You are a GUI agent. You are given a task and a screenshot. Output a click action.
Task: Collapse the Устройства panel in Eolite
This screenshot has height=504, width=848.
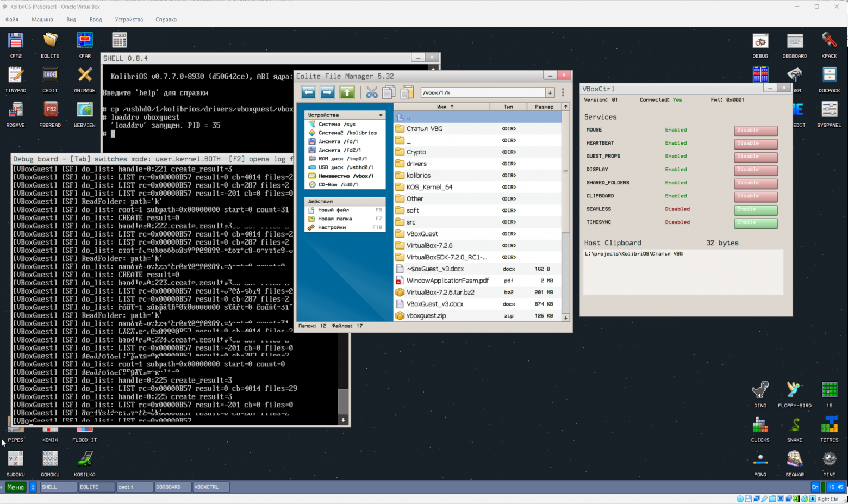(381, 115)
